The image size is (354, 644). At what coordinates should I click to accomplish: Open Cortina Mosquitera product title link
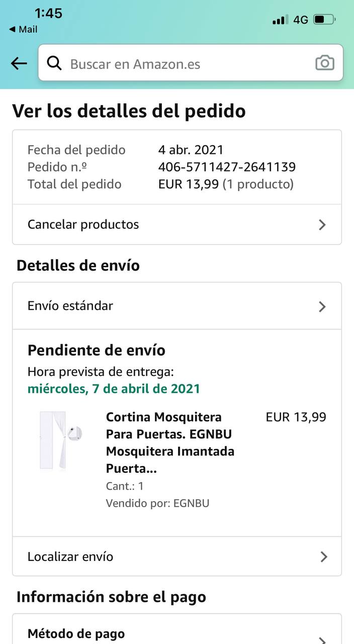tap(170, 443)
